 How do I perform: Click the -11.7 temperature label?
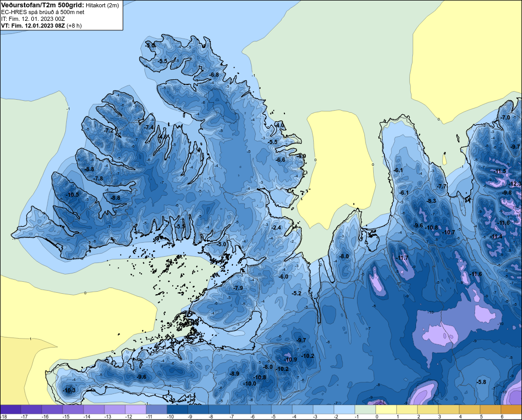pos(402,258)
